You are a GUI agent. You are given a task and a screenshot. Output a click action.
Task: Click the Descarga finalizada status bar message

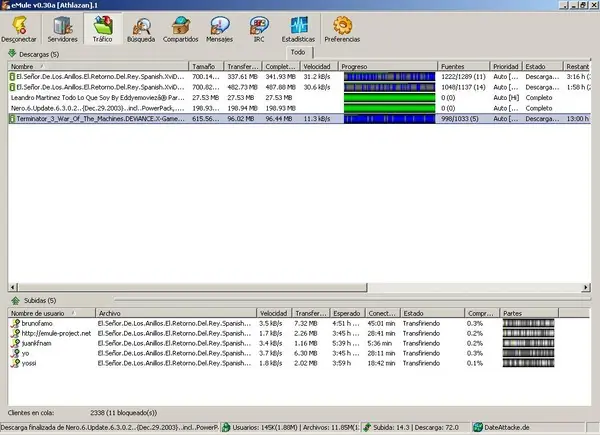(109, 427)
